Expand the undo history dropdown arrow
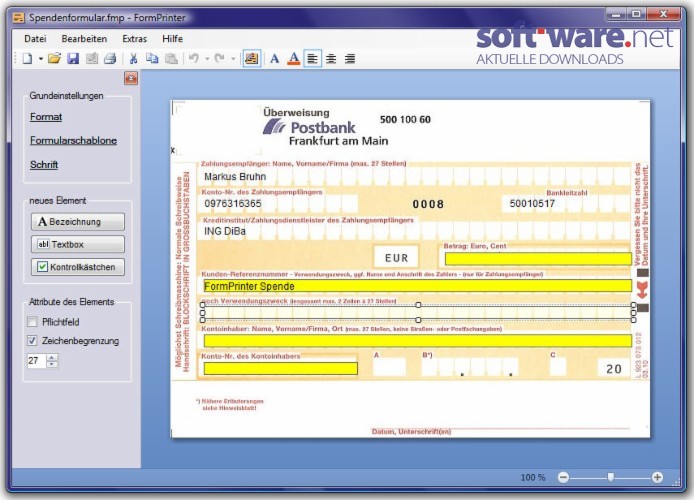Screen dimensions: 694x500 click(x=207, y=59)
